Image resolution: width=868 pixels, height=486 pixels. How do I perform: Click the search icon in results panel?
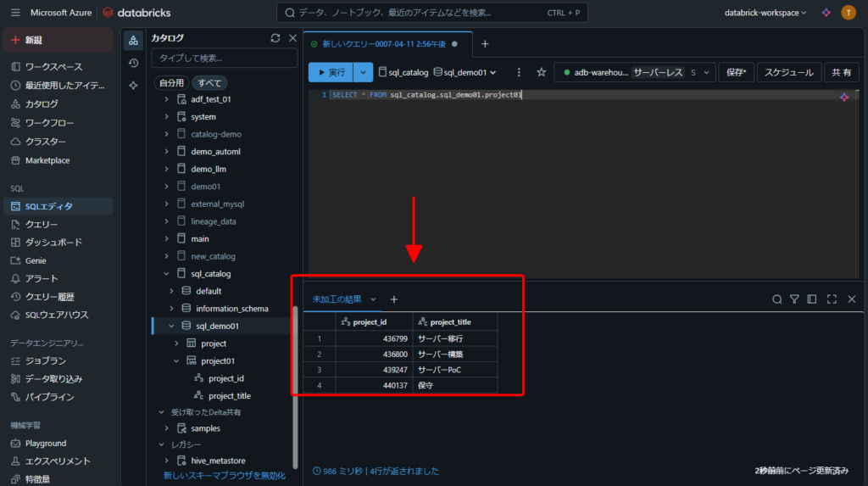776,299
